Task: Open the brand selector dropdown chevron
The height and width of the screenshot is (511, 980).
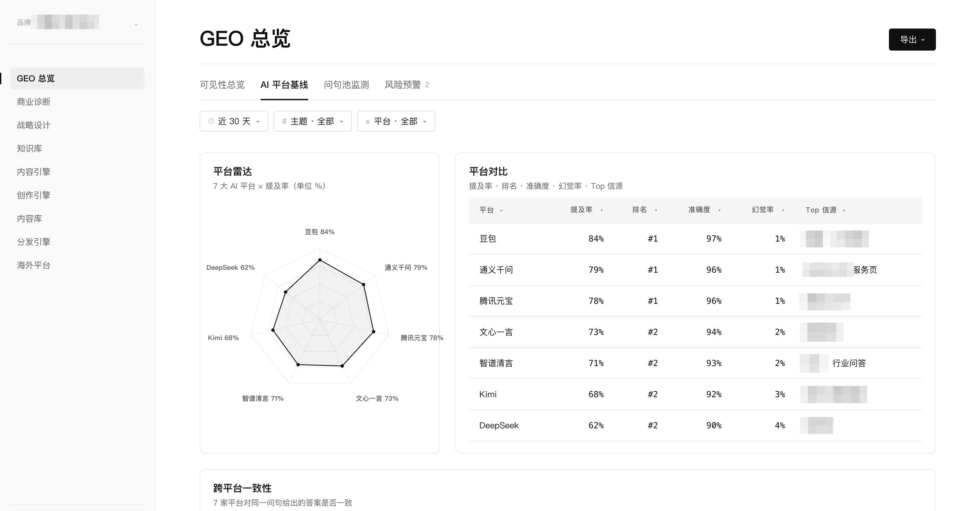Action: [136, 24]
